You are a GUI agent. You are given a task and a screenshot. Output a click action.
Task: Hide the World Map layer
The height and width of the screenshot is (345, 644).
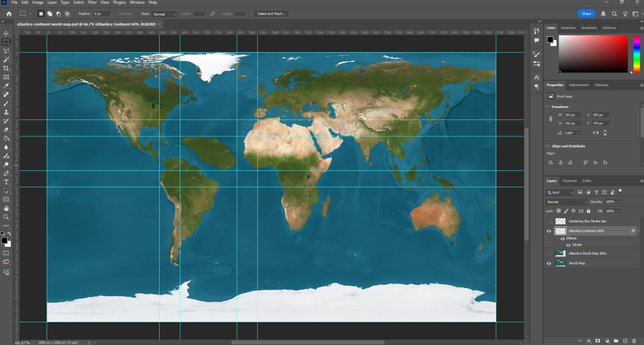click(548, 263)
